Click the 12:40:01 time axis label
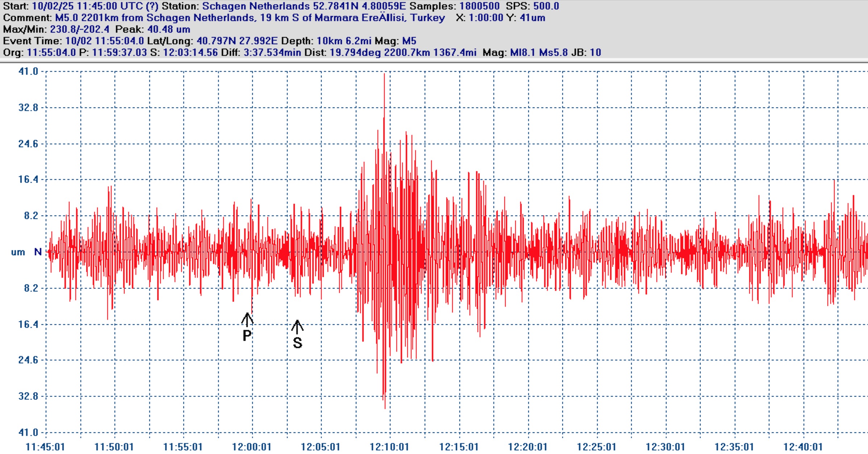868x454 pixels. [x=803, y=447]
